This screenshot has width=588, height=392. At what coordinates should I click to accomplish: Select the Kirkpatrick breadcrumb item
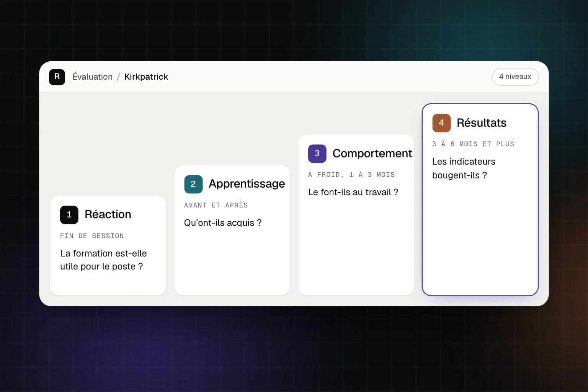[x=146, y=77]
